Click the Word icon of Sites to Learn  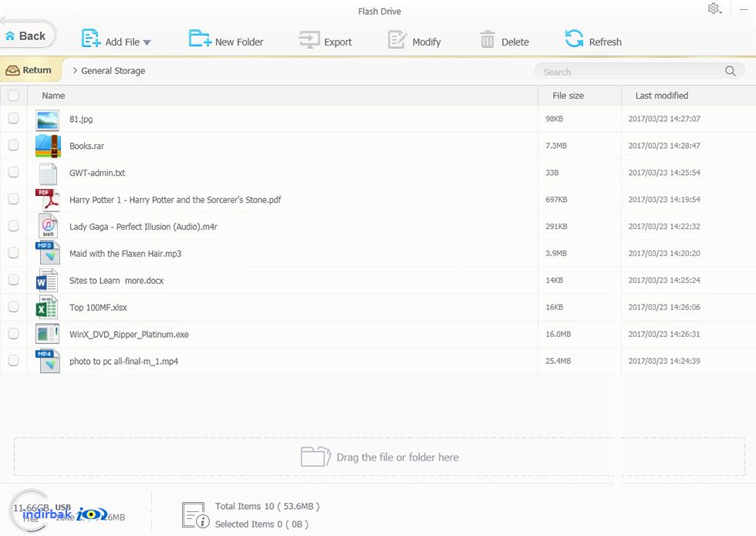click(x=47, y=281)
